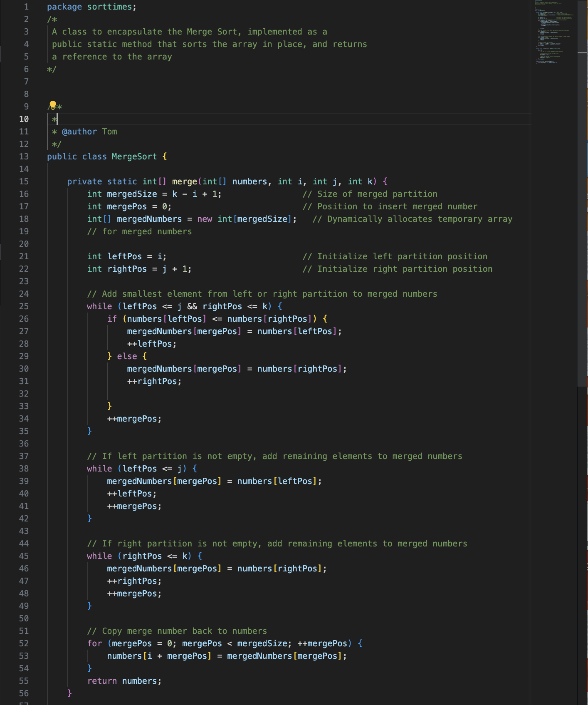Viewport: 588px width, 705px height.
Task: Click comment "// If right partition is not empty"
Action: point(277,544)
